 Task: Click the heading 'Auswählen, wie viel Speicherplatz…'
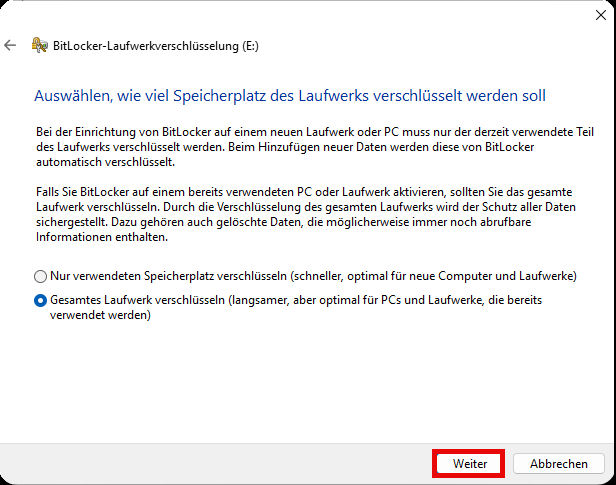290,96
